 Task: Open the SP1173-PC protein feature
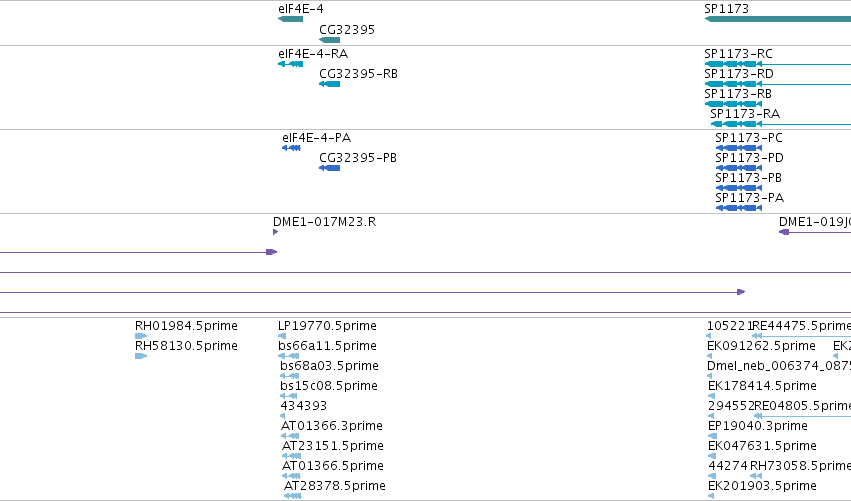point(748,138)
